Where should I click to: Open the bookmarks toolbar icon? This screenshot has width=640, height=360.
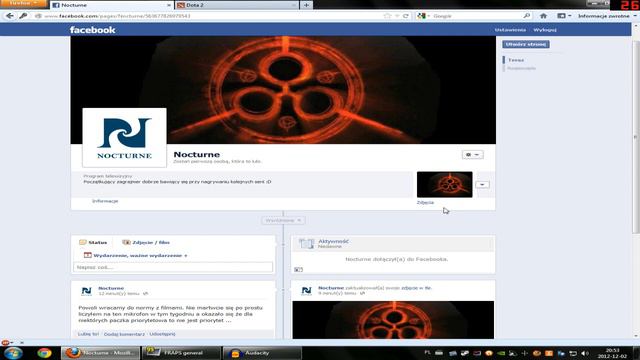[561, 16]
